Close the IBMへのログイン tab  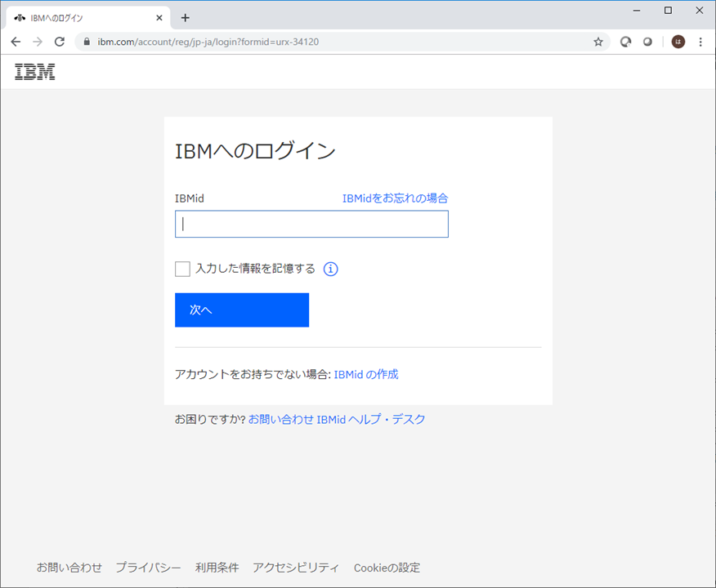pos(158,17)
